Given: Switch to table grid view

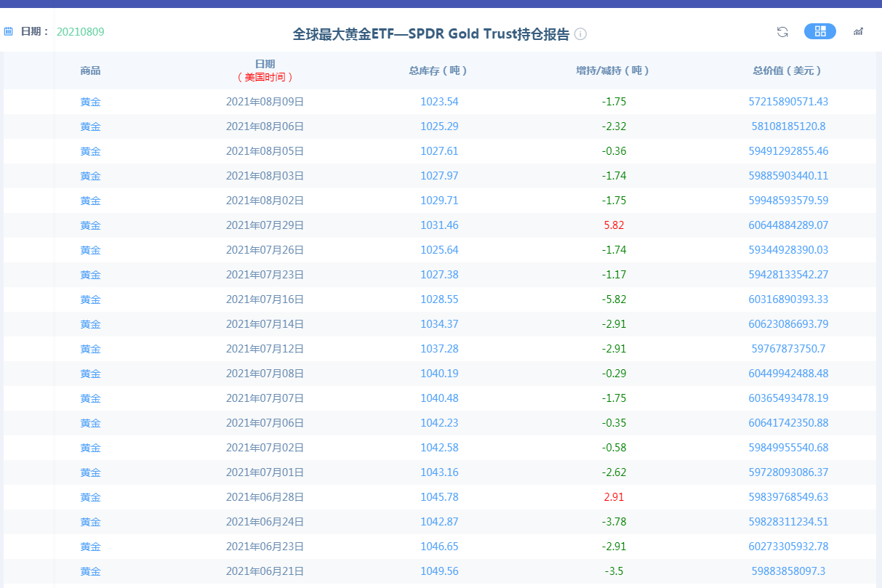Looking at the screenshot, I should tap(820, 31).
